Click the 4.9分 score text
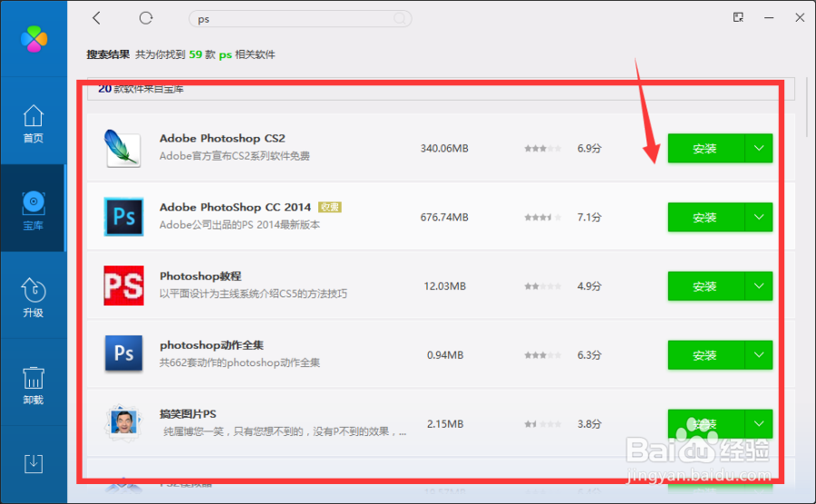The height and width of the screenshot is (504, 816). click(x=589, y=286)
